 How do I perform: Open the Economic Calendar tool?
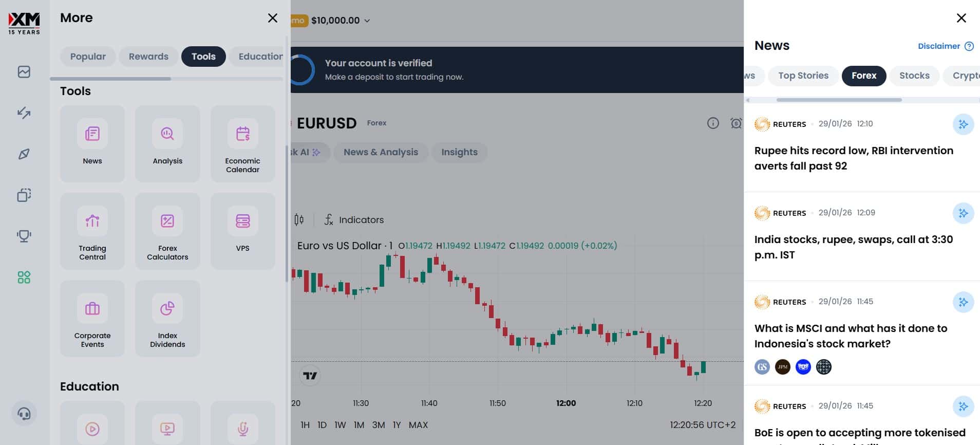click(x=242, y=144)
